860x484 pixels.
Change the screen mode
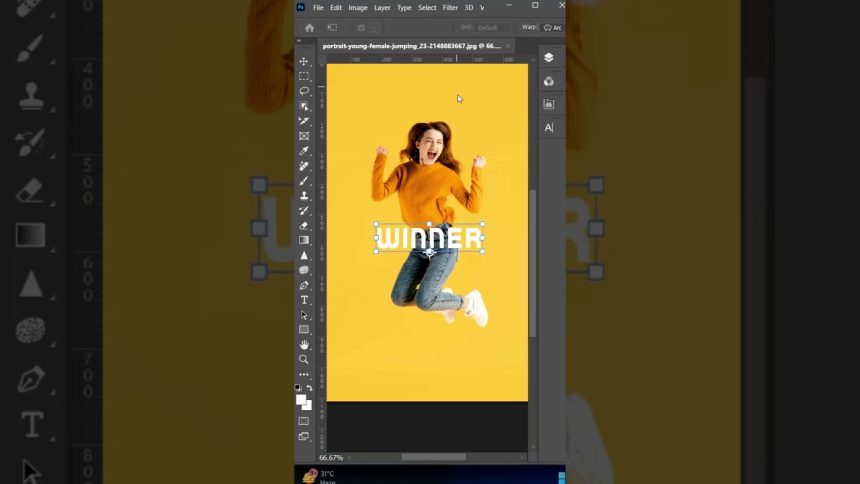tap(304, 436)
